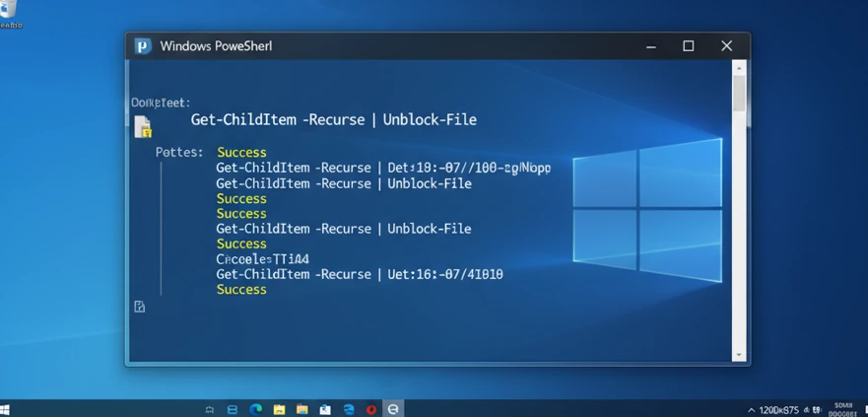The image size is (868, 417).
Task: Select the highlighted active app in the taskbar
Action: pos(393,409)
